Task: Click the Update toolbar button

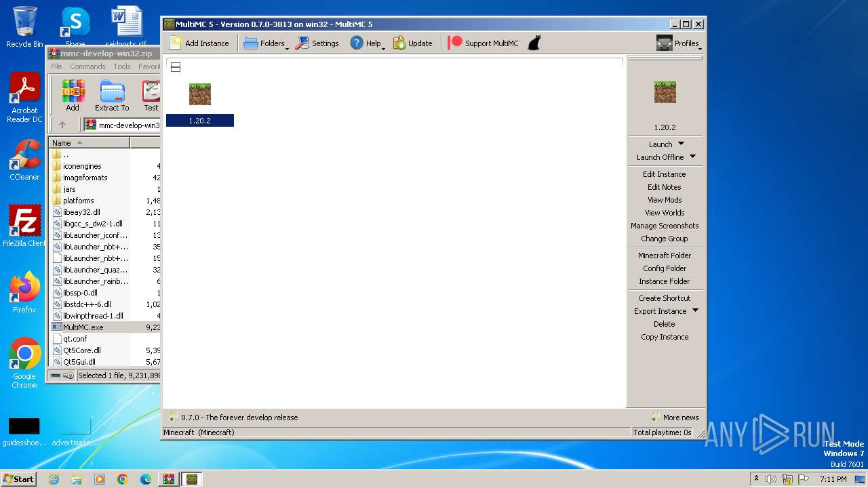Action: point(412,43)
